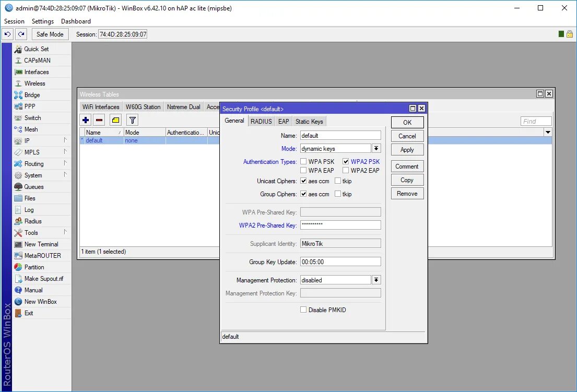
Task: Switch to EAP tab
Action: click(284, 121)
